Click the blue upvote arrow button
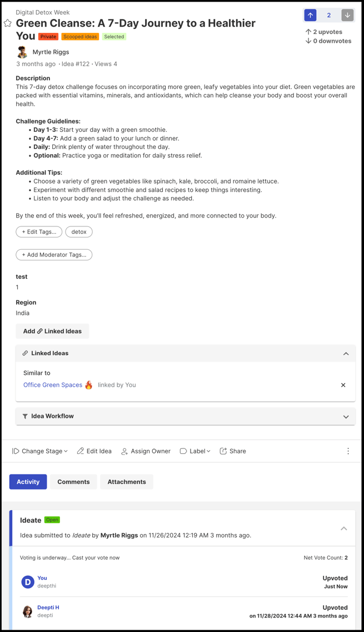Image resolution: width=364 pixels, height=632 pixels. tap(310, 16)
